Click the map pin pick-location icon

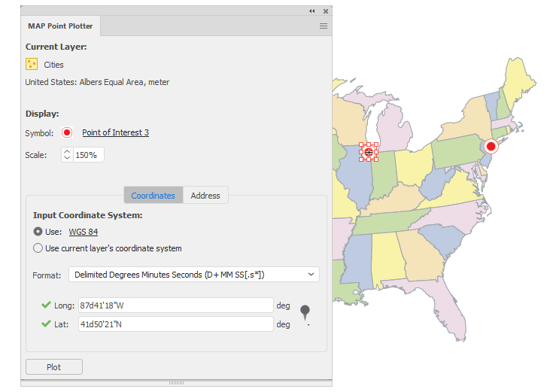pos(305,313)
